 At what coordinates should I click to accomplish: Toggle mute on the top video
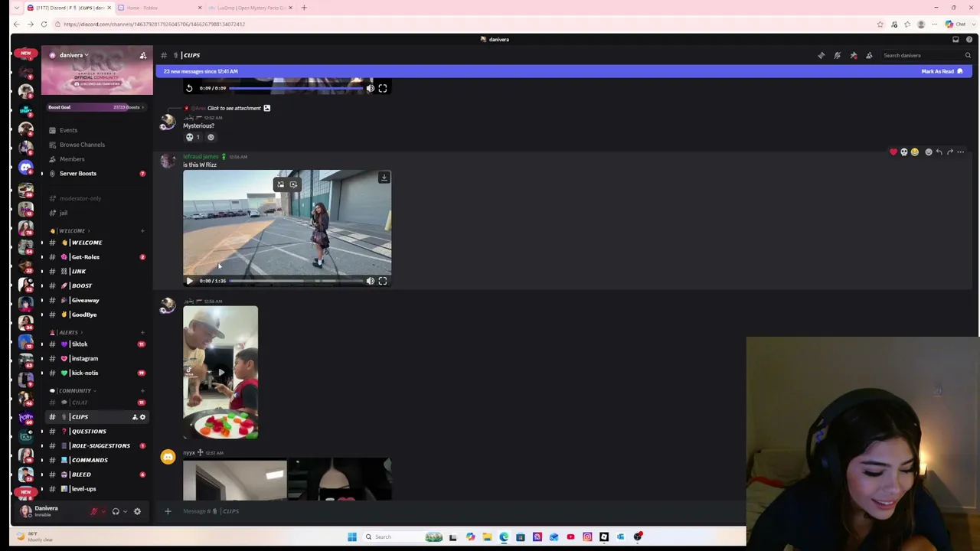371,88
